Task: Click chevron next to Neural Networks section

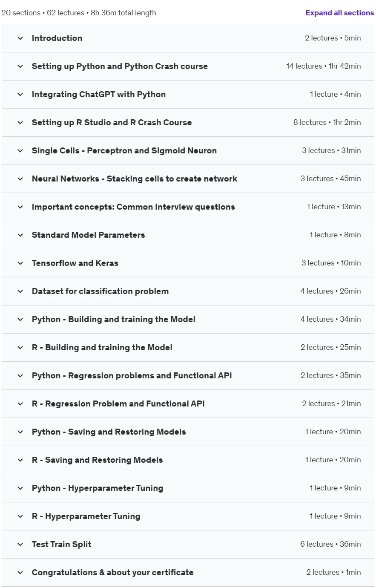Action: coord(20,179)
